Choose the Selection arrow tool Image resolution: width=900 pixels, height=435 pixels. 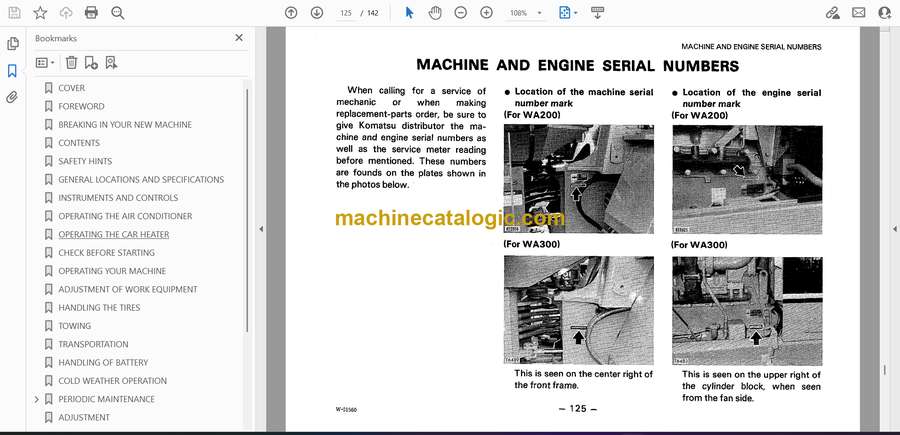409,13
